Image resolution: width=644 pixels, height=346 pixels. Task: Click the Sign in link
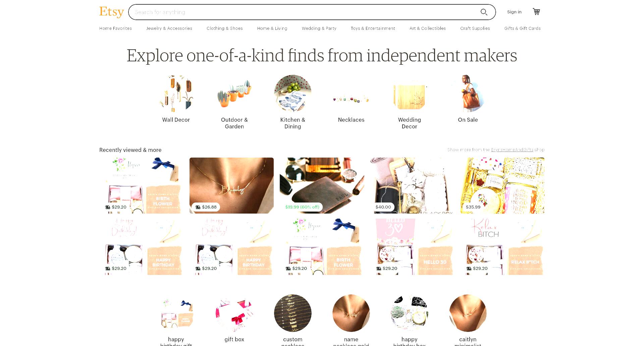tap(514, 12)
